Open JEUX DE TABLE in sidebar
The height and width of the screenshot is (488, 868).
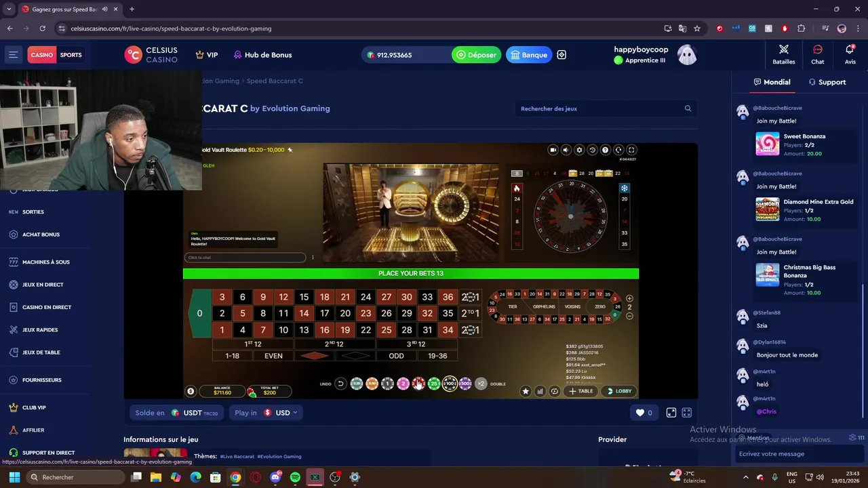click(41, 352)
